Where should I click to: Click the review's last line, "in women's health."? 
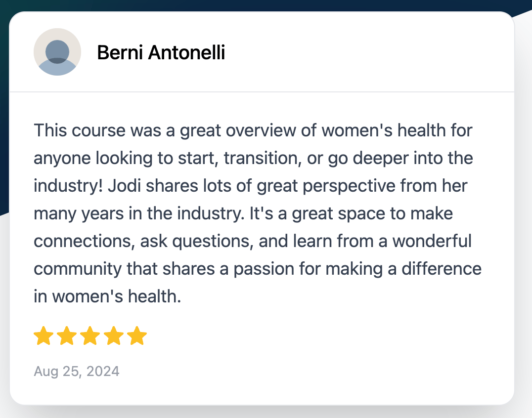(x=107, y=296)
